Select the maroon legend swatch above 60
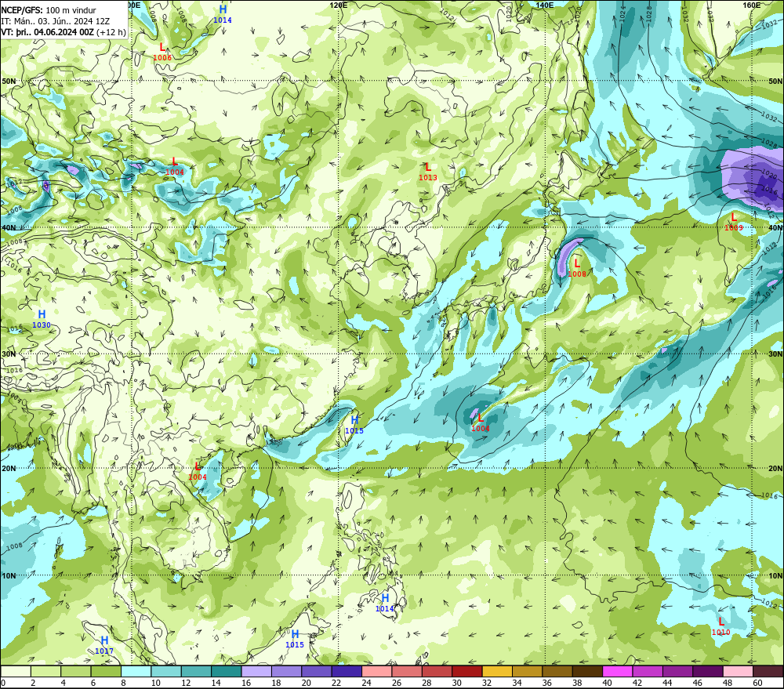784x689 pixels. tap(768, 671)
